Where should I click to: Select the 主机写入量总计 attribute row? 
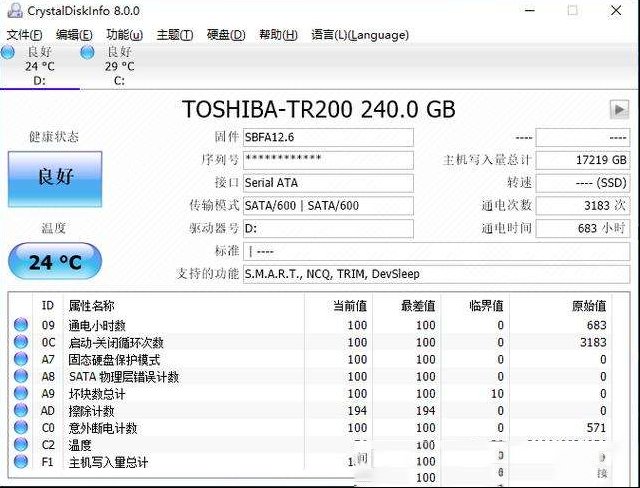[x=310, y=462]
